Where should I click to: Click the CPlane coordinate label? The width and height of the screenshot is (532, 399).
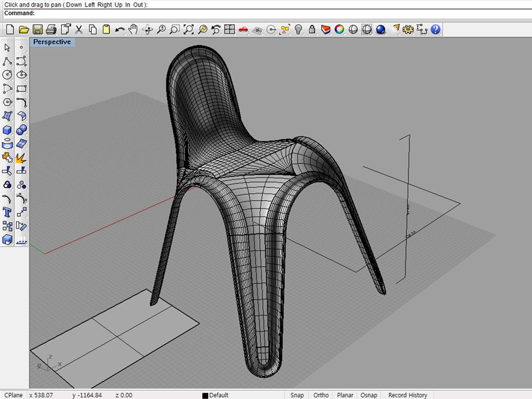14,395
